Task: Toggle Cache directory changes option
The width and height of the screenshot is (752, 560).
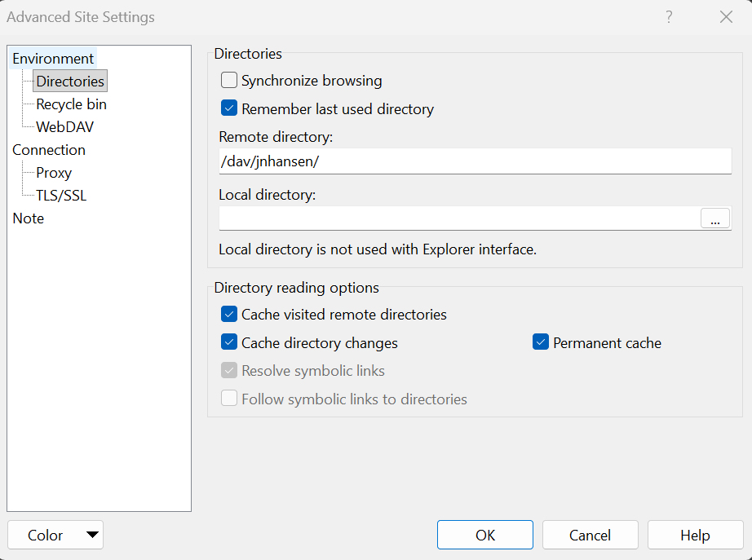Action: tap(229, 343)
